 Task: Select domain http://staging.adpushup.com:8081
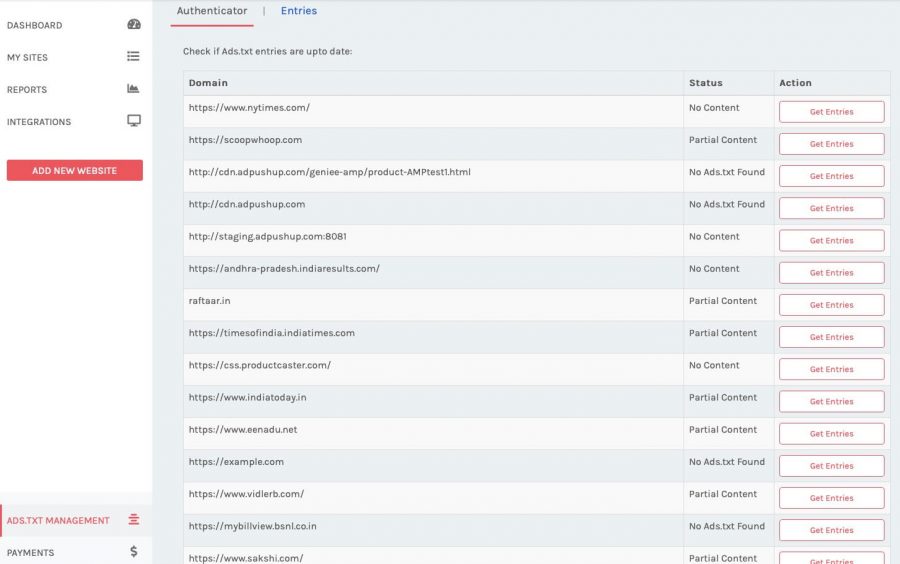point(267,236)
